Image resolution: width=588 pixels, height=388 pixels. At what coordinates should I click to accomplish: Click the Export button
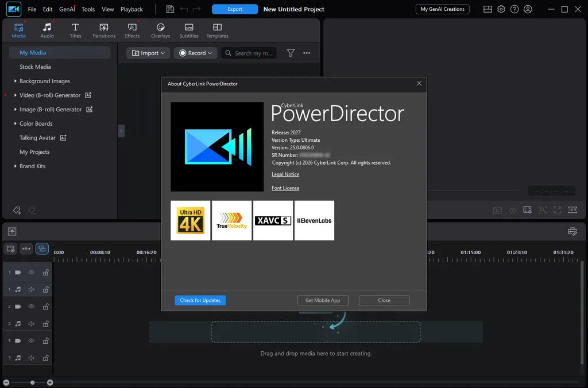[235, 9]
